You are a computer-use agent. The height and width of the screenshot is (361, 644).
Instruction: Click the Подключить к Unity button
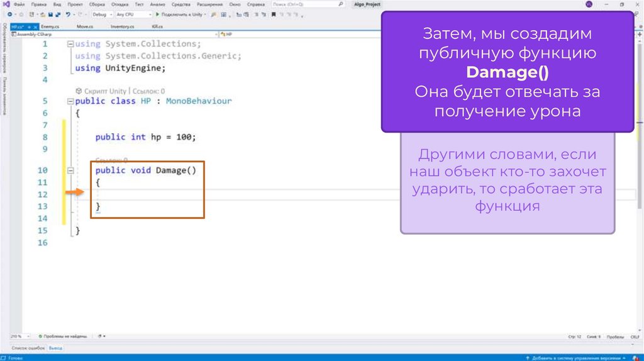click(179, 14)
